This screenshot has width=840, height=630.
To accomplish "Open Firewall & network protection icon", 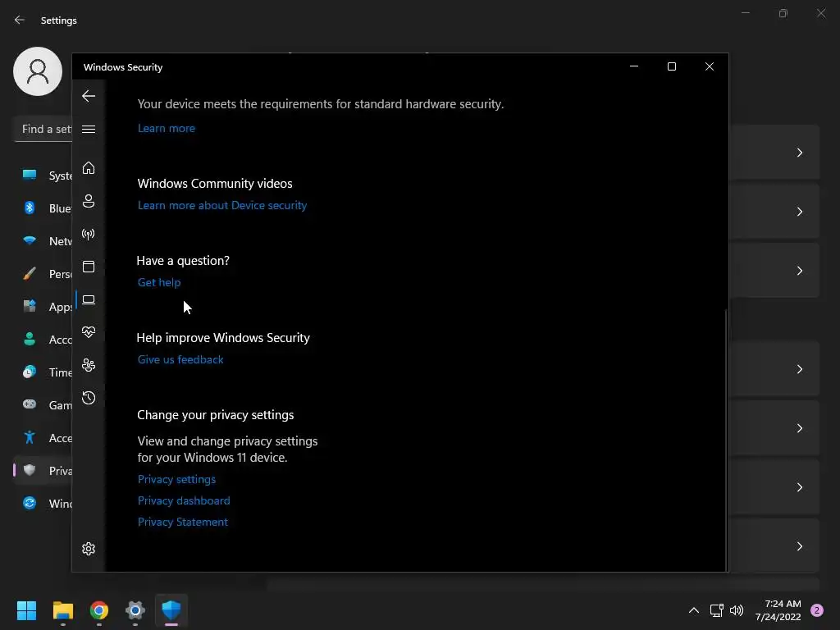I will (89, 234).
